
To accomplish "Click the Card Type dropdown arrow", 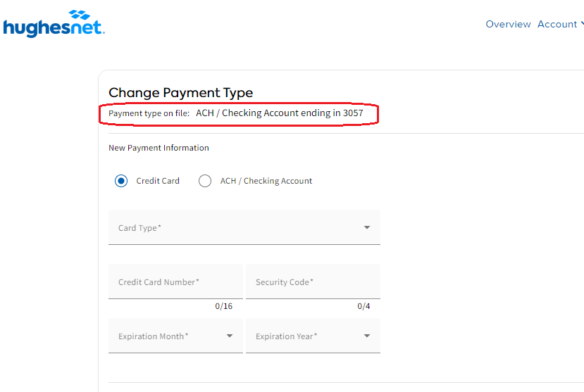I will pyautogui.click(x=366, y=228).
